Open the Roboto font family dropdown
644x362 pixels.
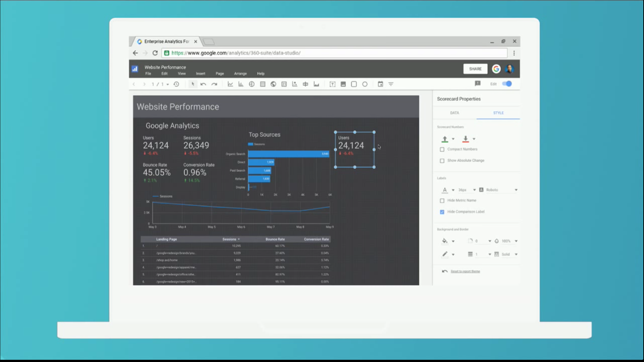click(499, 190)
